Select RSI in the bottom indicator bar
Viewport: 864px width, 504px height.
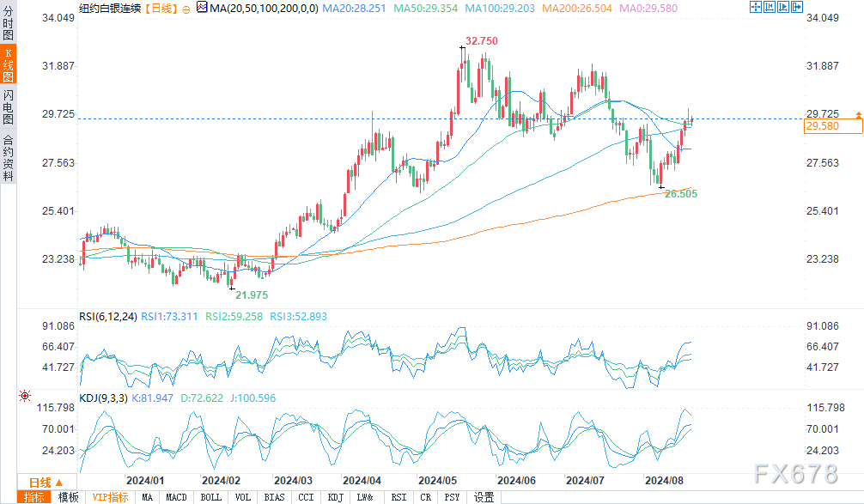[399, 497]
